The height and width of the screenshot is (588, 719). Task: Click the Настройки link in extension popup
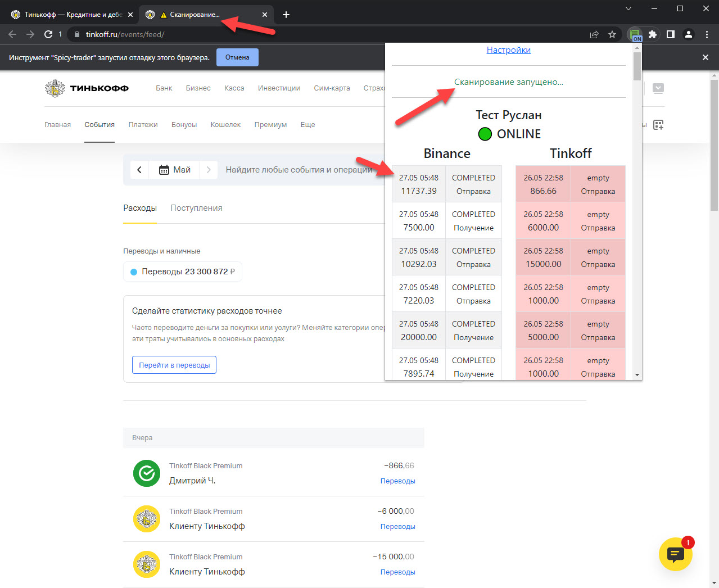[508, 50]
